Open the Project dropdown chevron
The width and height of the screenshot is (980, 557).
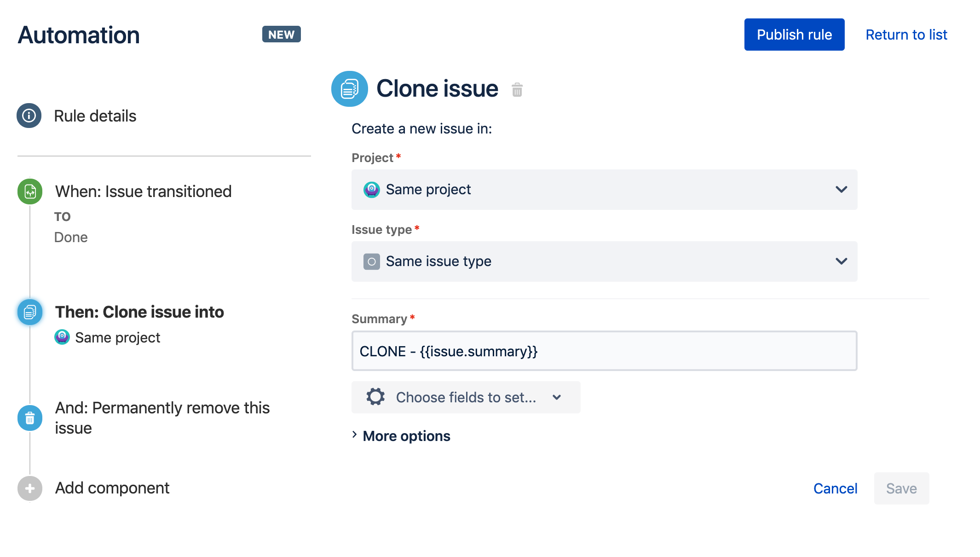click(842, 190)
